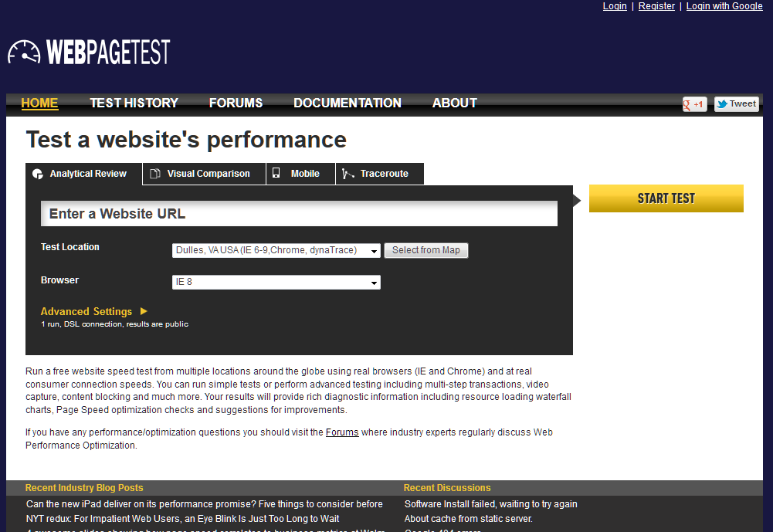This screenshot has width=773, height=532.
Task: Open ABOUT menu item
Action: pos(455,103)
